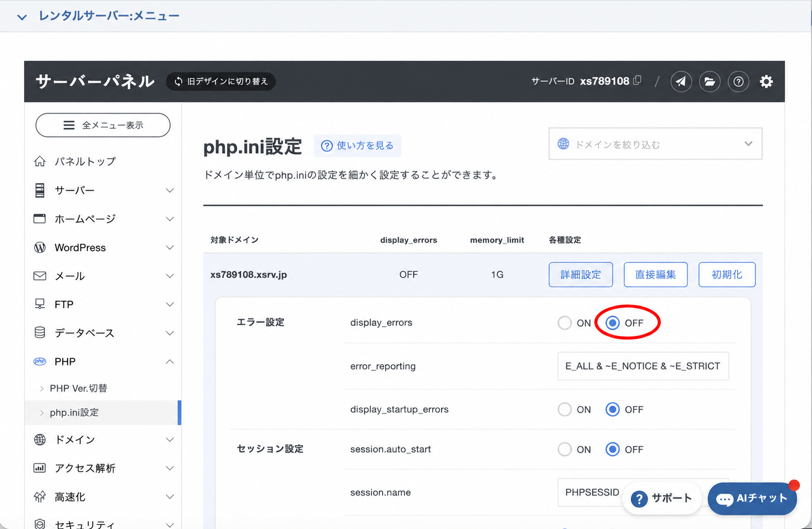Open the 使い方を見る help link
Screen dimensions: 812x529
point(357,146)
